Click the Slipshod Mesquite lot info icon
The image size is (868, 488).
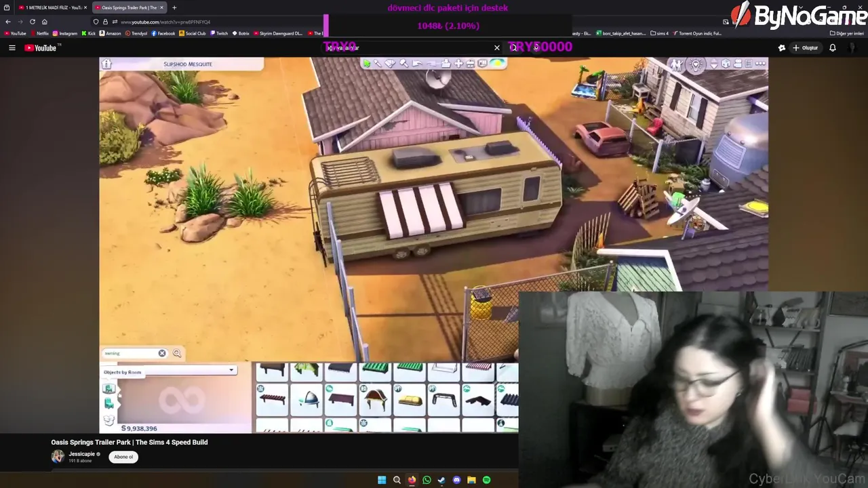(106, 64)
